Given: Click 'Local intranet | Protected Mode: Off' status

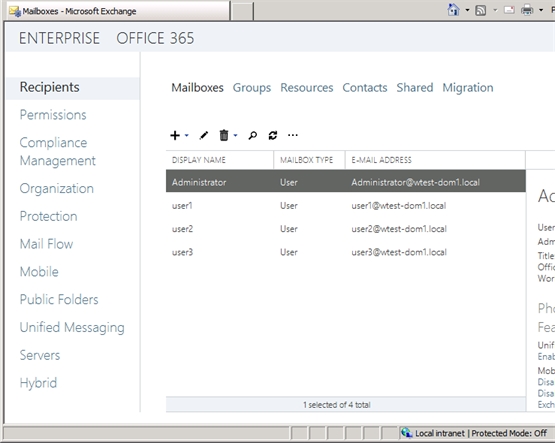Looking at the screenshot, I should [x=481, y=433].
